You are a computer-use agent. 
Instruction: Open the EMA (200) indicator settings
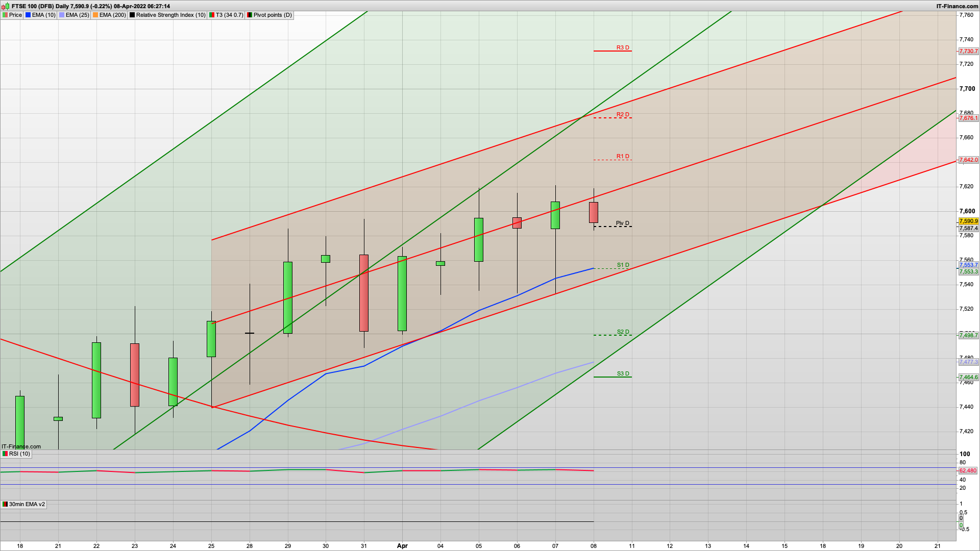click(109, 15)
